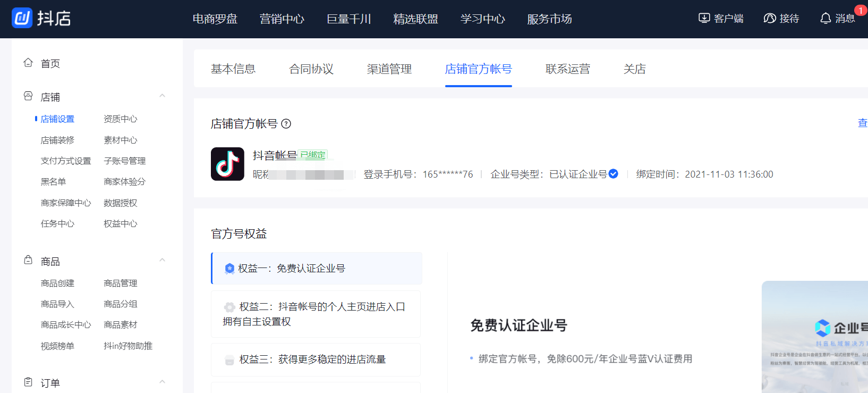Click the Douyin TikTok account logo
868x393 pixels.
coord(227,164)
